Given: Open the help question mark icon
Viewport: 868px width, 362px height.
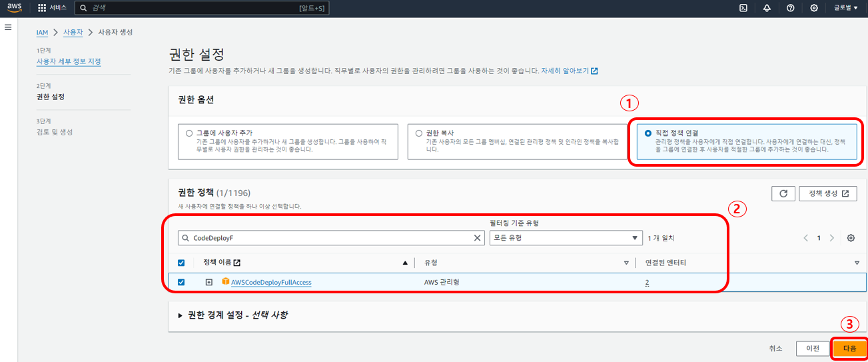Looking at the screenshot, I should (x=790, y=8).
